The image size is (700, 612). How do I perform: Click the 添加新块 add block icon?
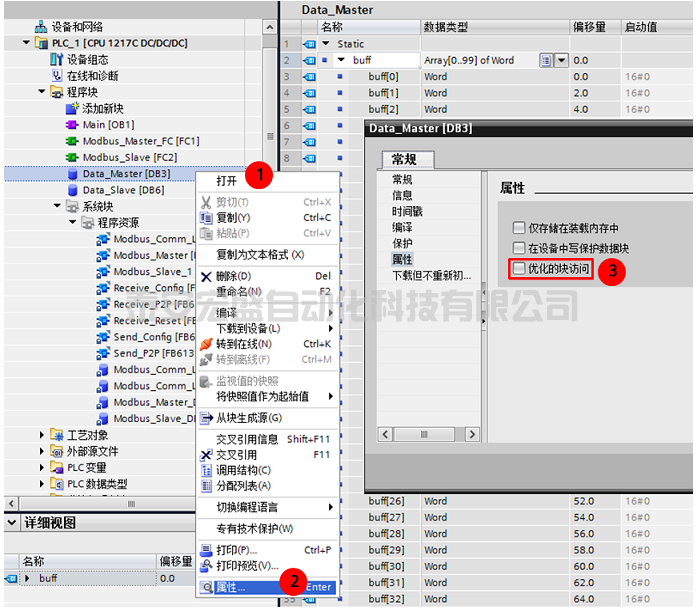(72, 108)
